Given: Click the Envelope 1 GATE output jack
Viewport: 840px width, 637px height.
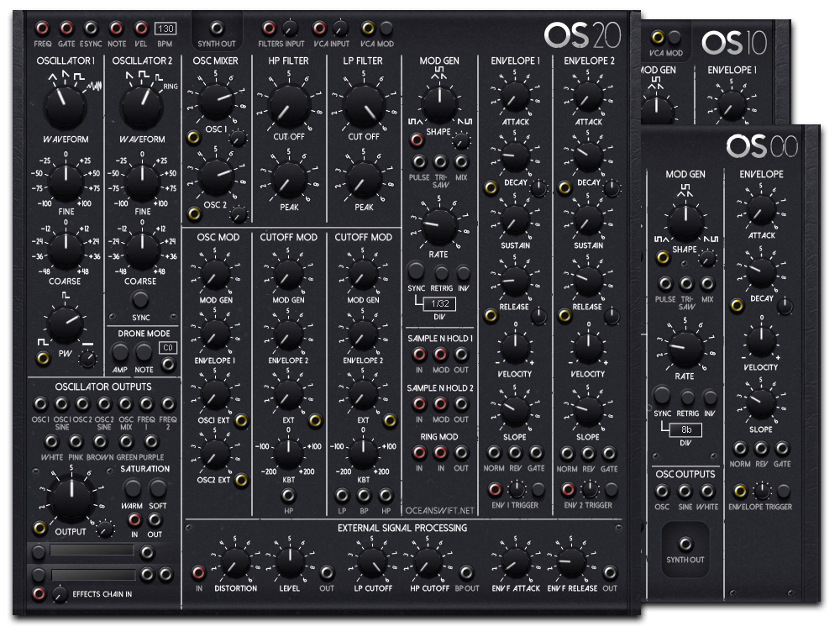Looking at the screenshot, I should pos(536,453).
